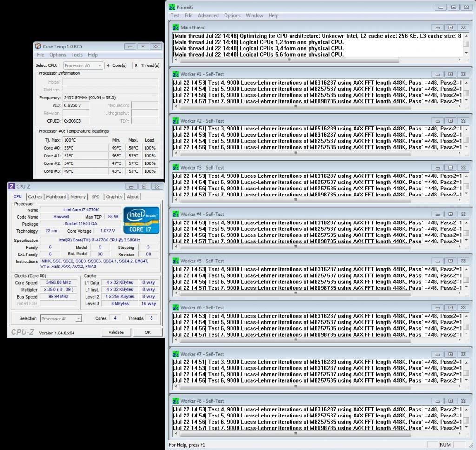476x450 pixels.
Task: Open the Tools menu in Core Temp
Action: (77, 55)
